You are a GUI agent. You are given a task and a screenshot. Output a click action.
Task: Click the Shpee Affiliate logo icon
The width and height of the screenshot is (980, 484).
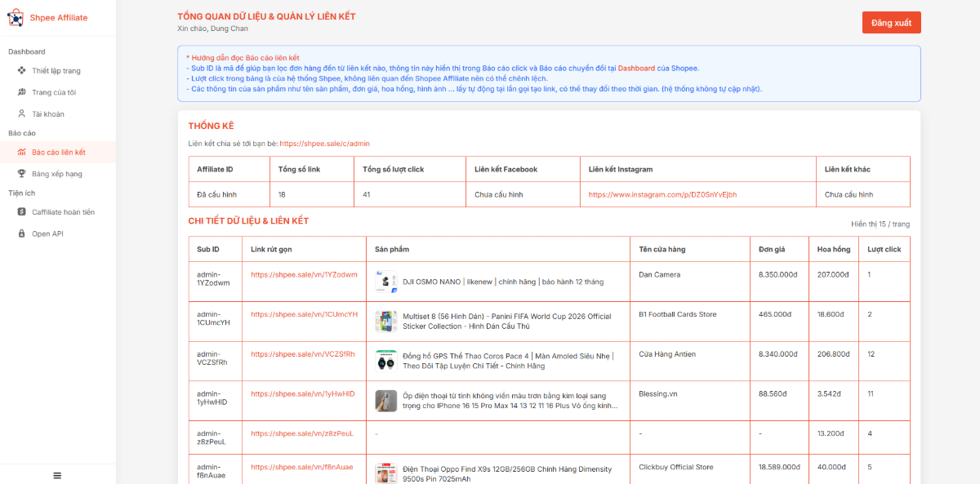(x=15, y=17)
